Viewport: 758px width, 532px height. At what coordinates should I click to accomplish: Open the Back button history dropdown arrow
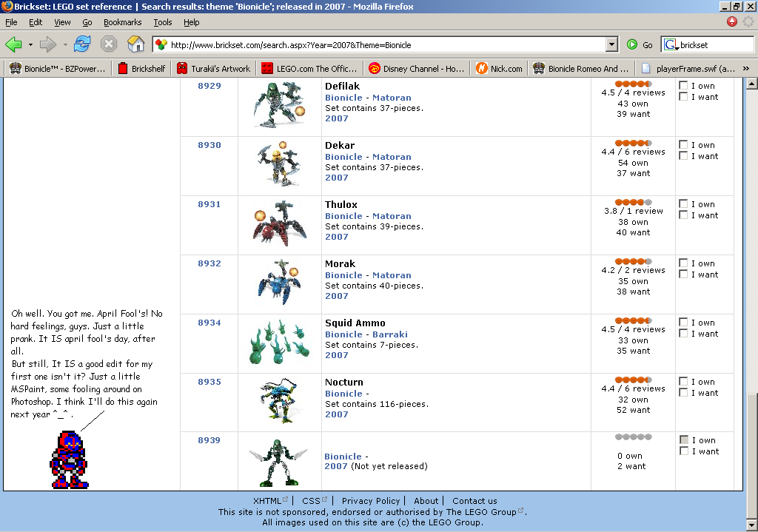point(30,44)
